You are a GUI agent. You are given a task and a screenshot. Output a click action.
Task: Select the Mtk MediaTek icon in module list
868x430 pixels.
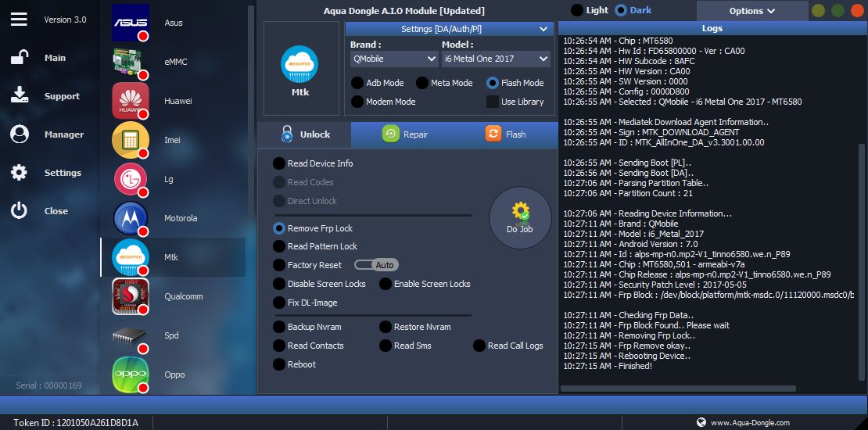click(x=131, y=257)
